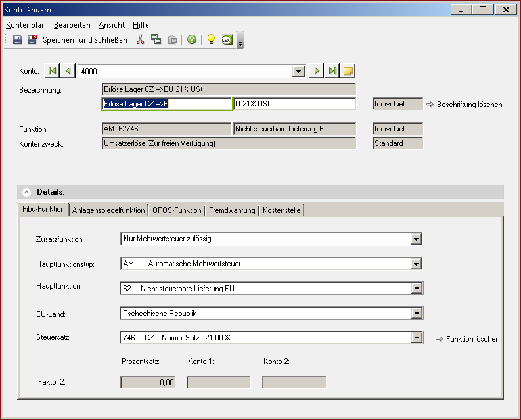Open Hauptfunktion dropdown
The width and height of the screenshot is (521, 420).
click(417, 289)
